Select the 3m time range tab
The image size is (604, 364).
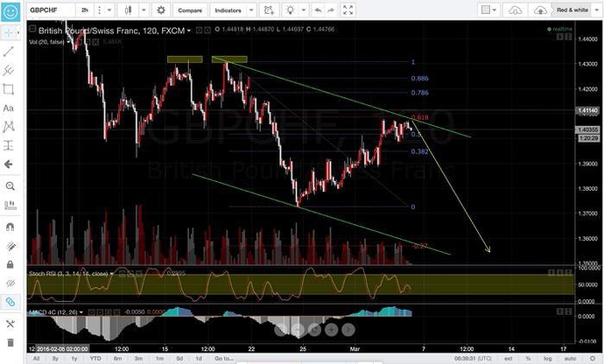(138, 359)
